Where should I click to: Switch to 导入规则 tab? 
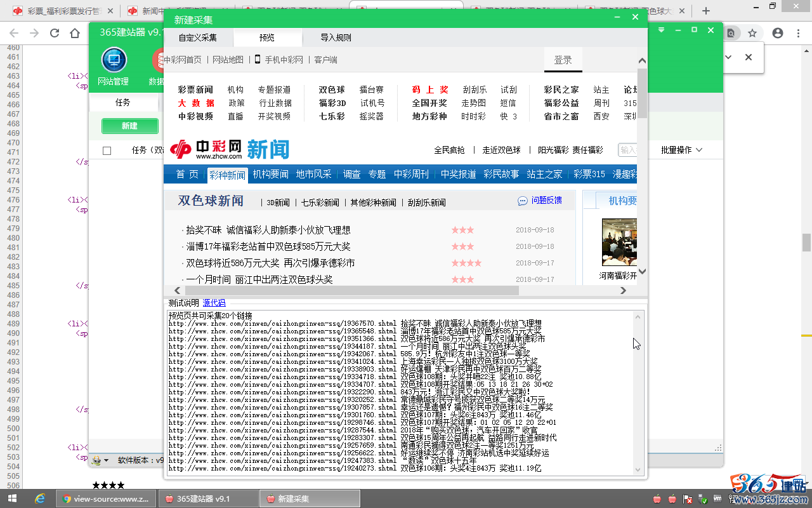(x=336, y=37)
